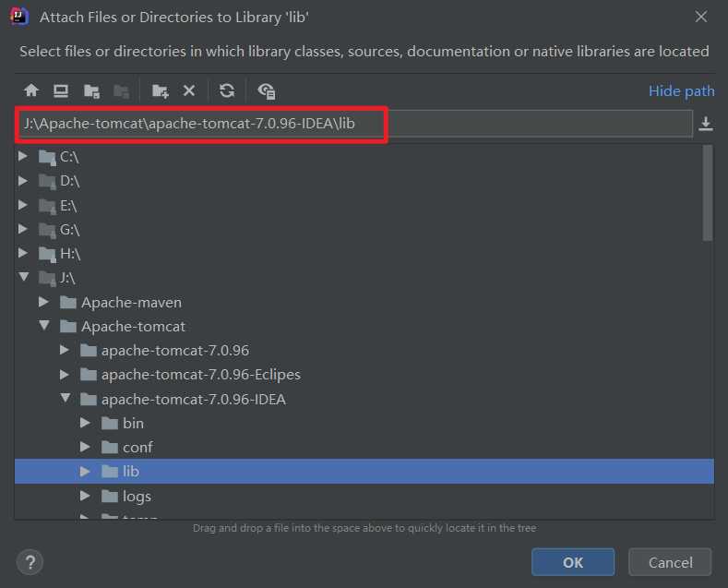This screenshot has width=728, height=588.
Task: Collapse the J:\ drive
Action: 24,277
